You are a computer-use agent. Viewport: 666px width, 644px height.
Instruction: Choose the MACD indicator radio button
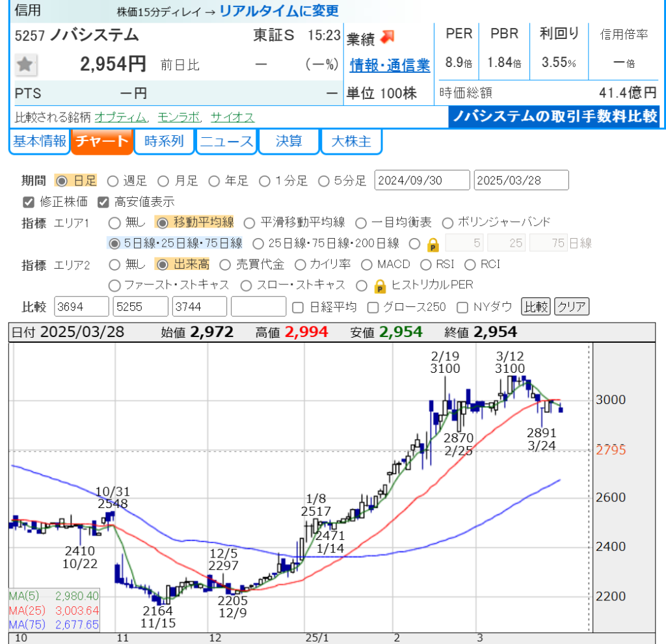point(366,264)
